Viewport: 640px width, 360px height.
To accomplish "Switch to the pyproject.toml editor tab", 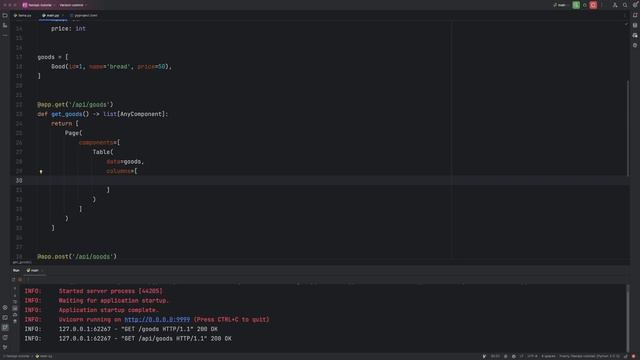I will coord(84,16).
